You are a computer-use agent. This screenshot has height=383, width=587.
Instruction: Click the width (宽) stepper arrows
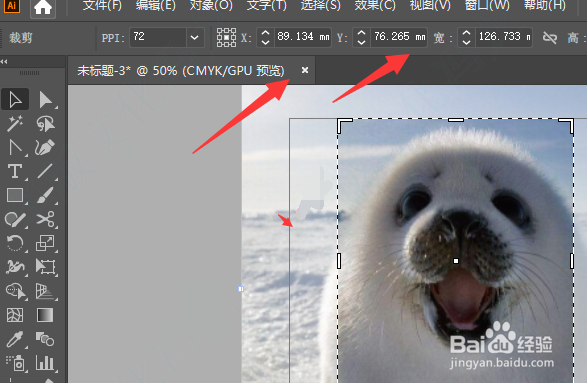[x=466, y=37]
